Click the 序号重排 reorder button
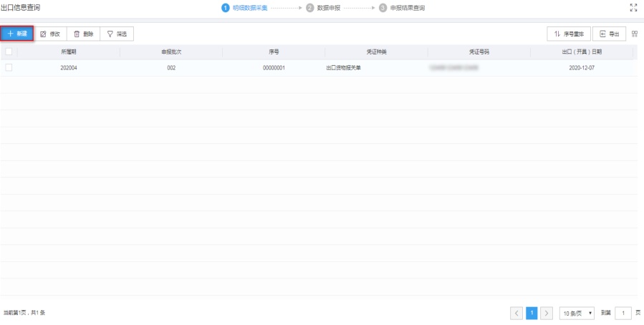The image size is (644, 325). (x=569, y=34)
